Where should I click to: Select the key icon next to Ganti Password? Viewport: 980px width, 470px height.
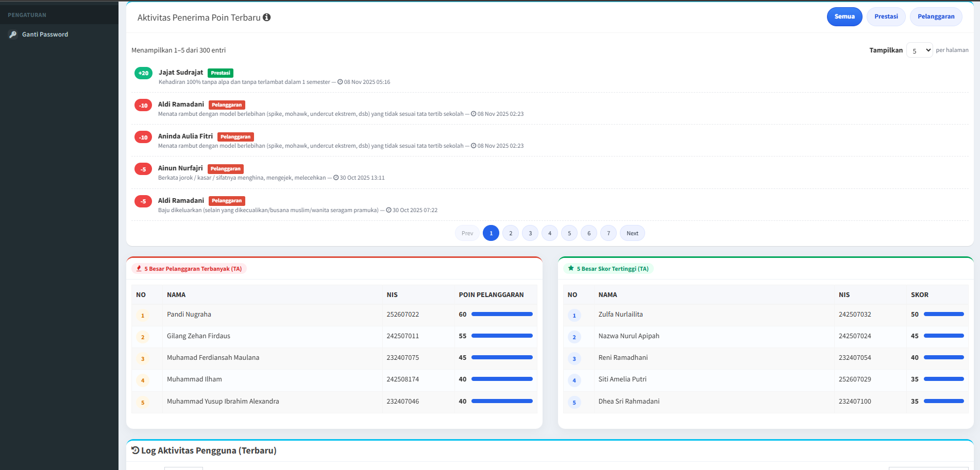coord(13,34)
